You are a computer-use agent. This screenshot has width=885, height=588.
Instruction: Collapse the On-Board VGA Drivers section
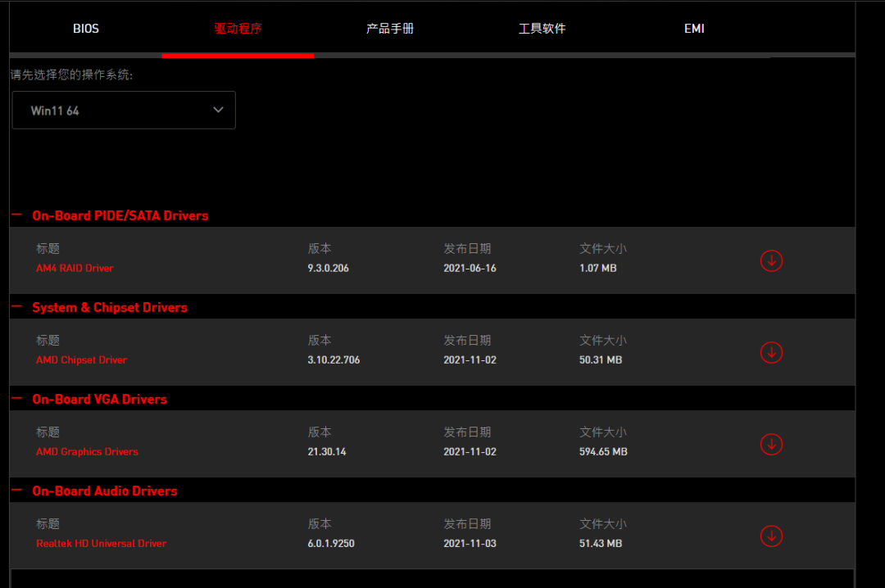tap(16, 397)
